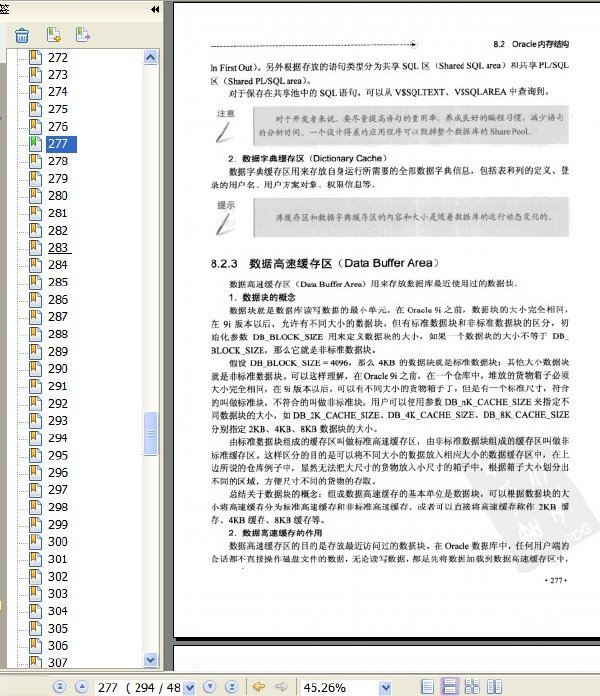
Task: Open bookmark 285
Action: 58,282
